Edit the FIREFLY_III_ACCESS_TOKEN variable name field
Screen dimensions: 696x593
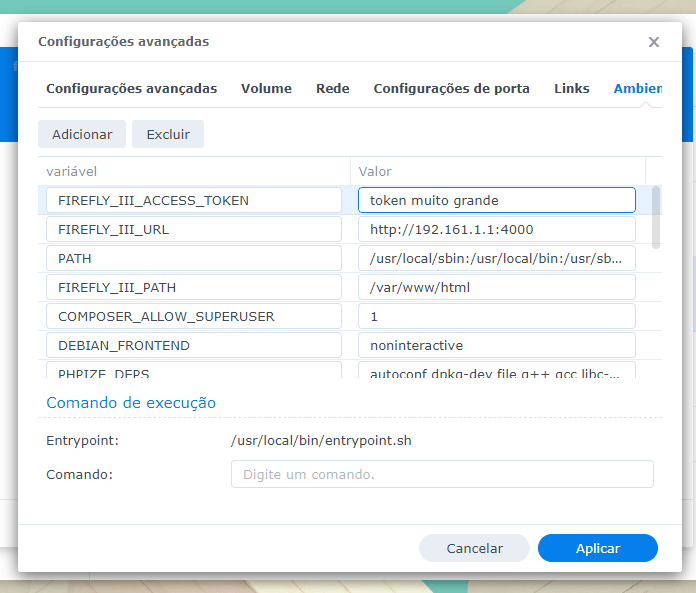click(194, 200)
